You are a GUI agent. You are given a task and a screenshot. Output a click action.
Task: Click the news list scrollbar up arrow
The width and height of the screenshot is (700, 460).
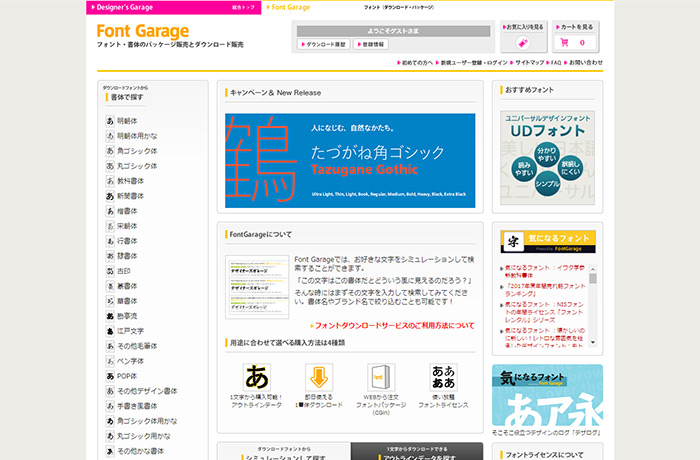[593, 269]
